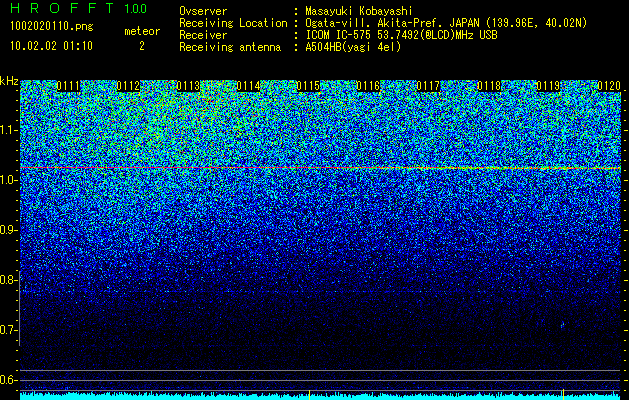Click the Receiving antenna label
The width and height of the screenshot is (629, 400).
[230, 47]
